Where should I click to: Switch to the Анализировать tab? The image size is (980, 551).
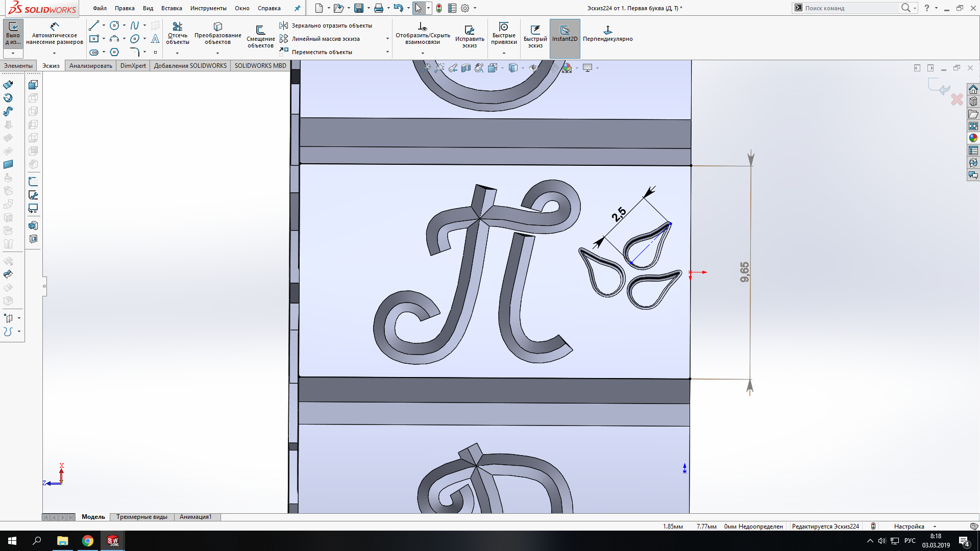[90, 66]
